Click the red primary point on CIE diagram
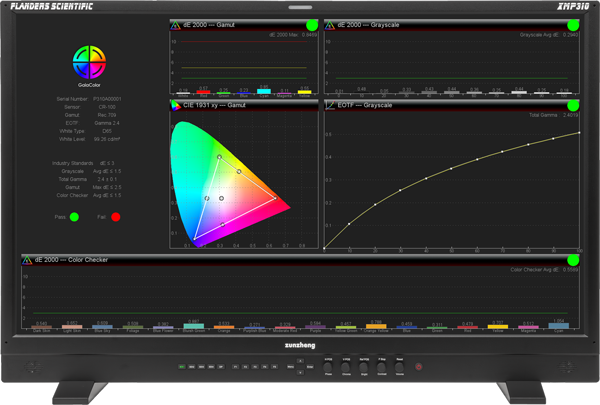600x405 pixels. point(275,198)
